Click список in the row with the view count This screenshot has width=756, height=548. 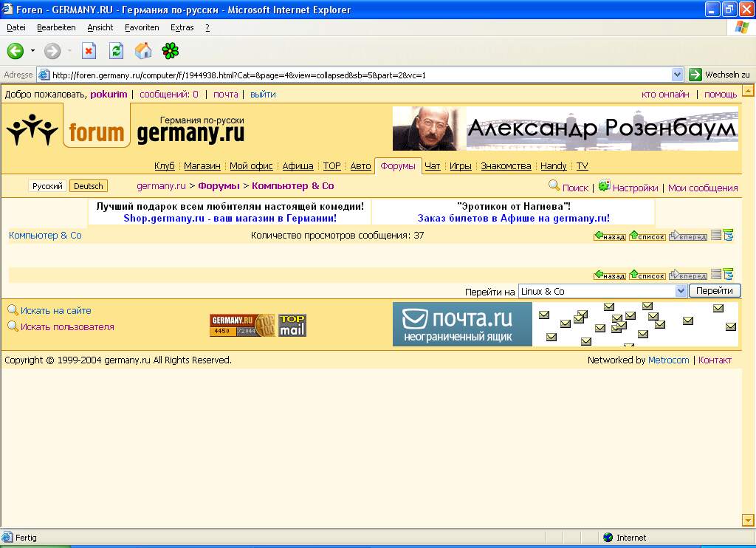[647, 236]
